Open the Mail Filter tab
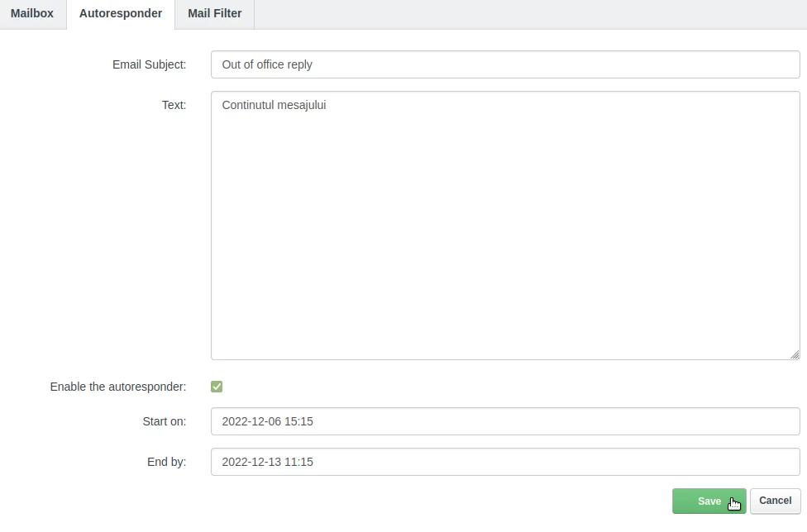This screenshot has width=807, height=532. pyautogui.click(x=215, y=14)
